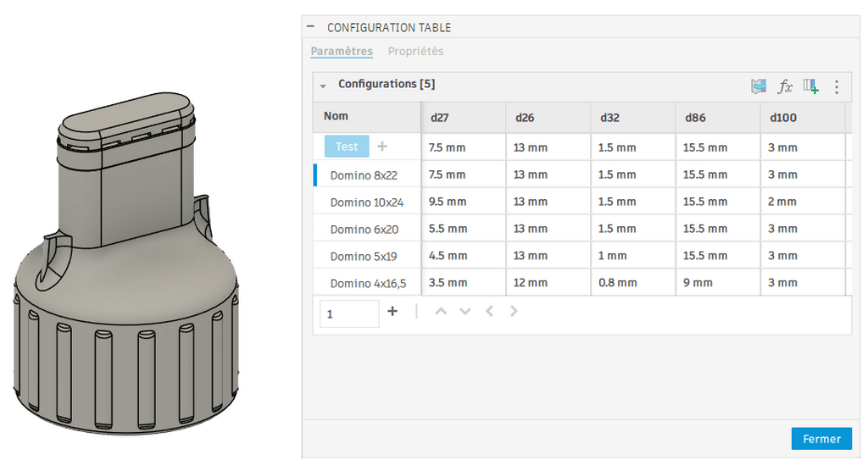Select the Domino 10x24 configuration row

click(x=367, y=202)
